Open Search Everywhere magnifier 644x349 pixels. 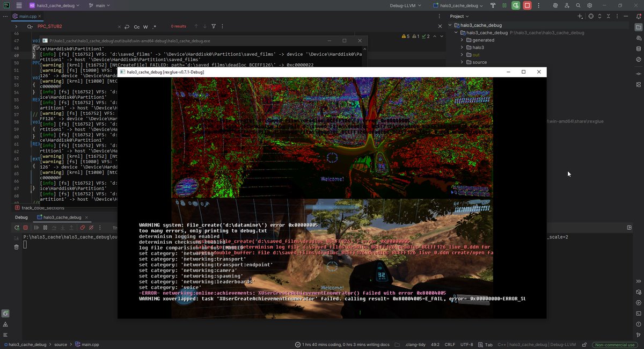578,5
